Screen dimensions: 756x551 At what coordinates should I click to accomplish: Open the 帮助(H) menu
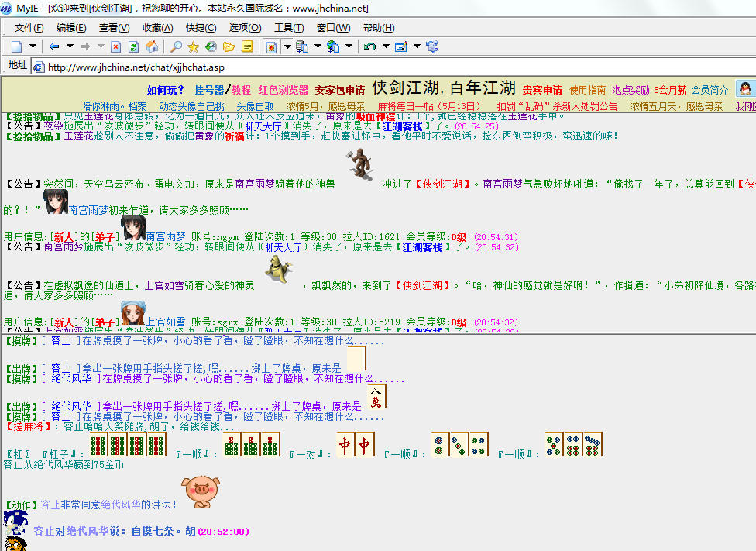[379, 28]
